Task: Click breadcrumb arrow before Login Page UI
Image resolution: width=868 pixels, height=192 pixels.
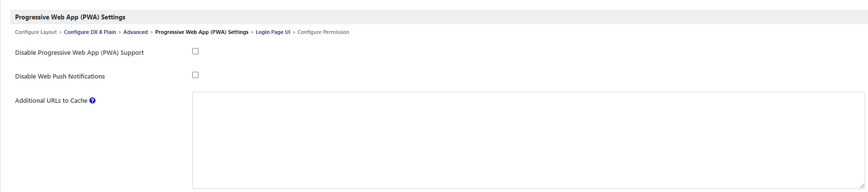Action: [x=252, y=32]
